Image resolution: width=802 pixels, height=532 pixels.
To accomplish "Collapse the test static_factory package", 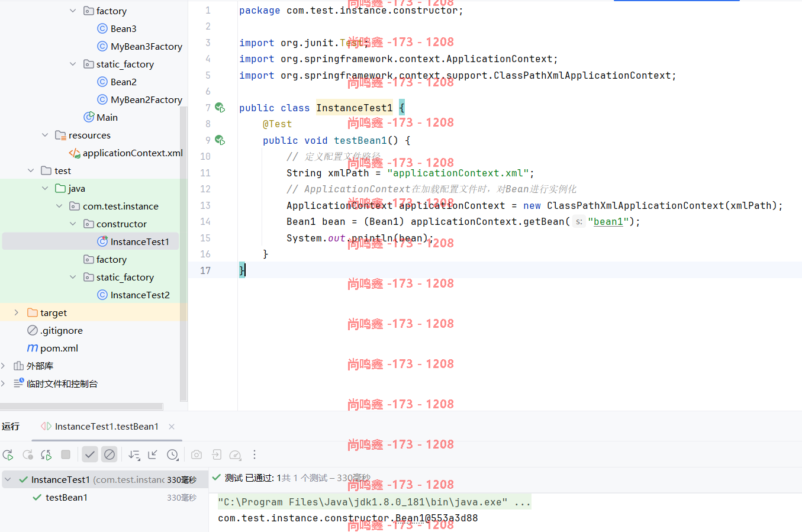I will (x=73, y=277).
